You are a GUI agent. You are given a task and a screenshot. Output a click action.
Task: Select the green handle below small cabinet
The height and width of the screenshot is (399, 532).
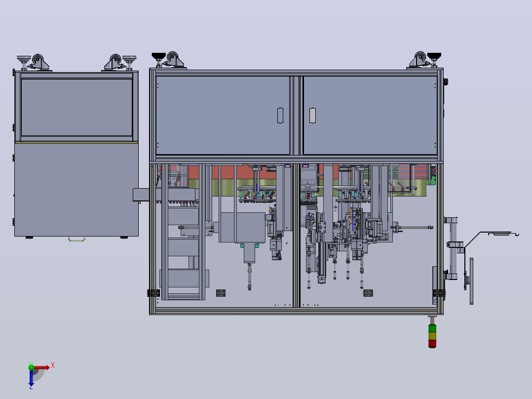[x=76, y=239]
